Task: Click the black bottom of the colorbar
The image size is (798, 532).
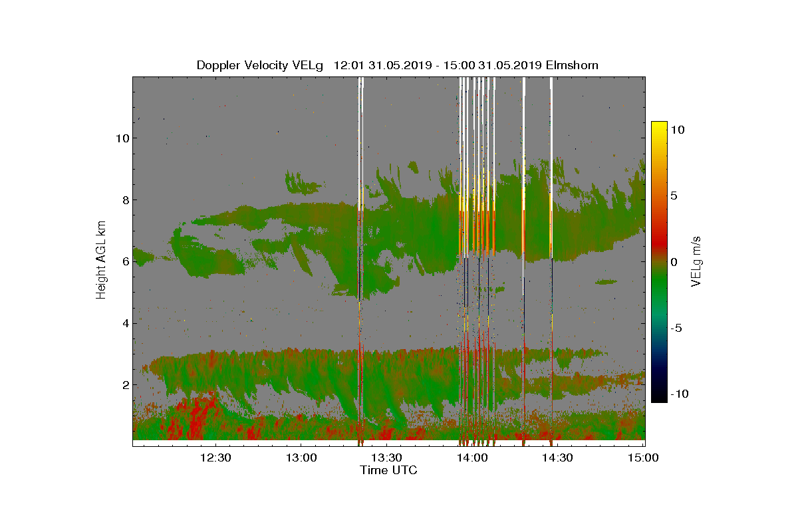Action: click(x=659, y=397)
